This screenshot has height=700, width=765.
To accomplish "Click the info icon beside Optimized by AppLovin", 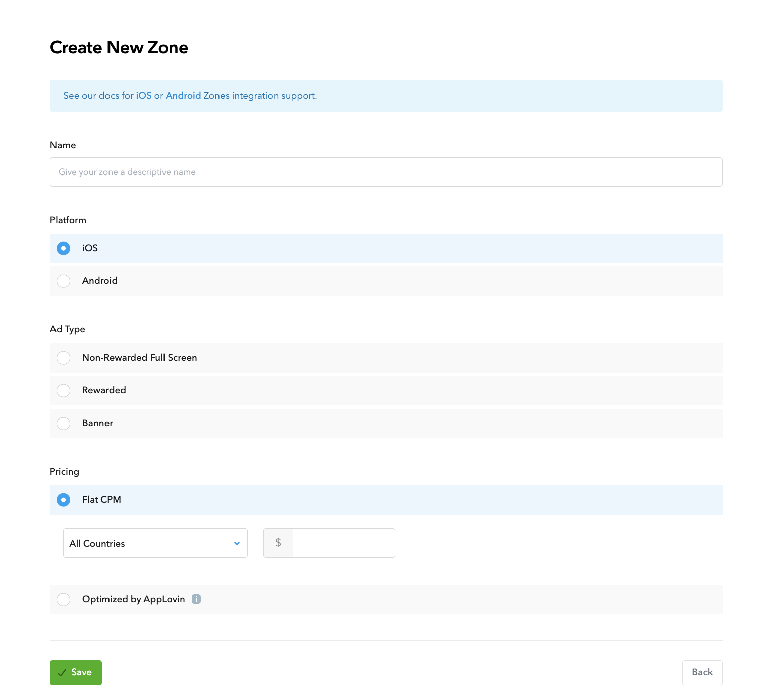I will click(196, 599).
